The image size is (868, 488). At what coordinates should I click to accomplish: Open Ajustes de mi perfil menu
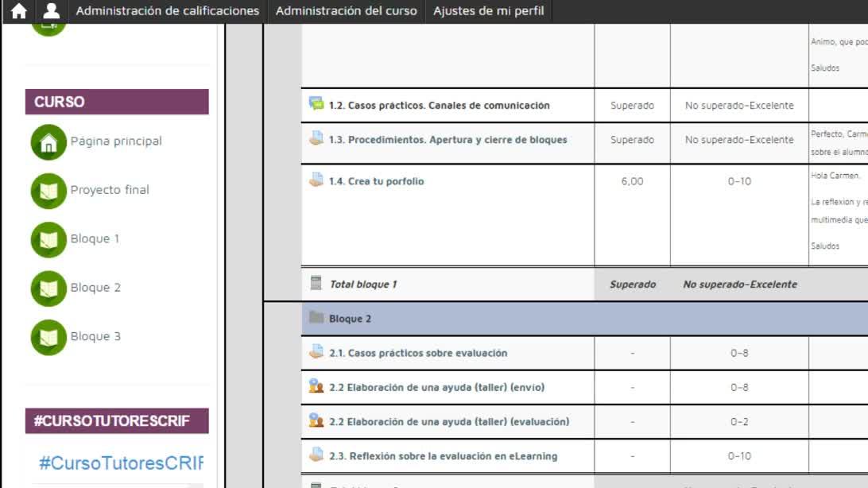pos(488,10)
